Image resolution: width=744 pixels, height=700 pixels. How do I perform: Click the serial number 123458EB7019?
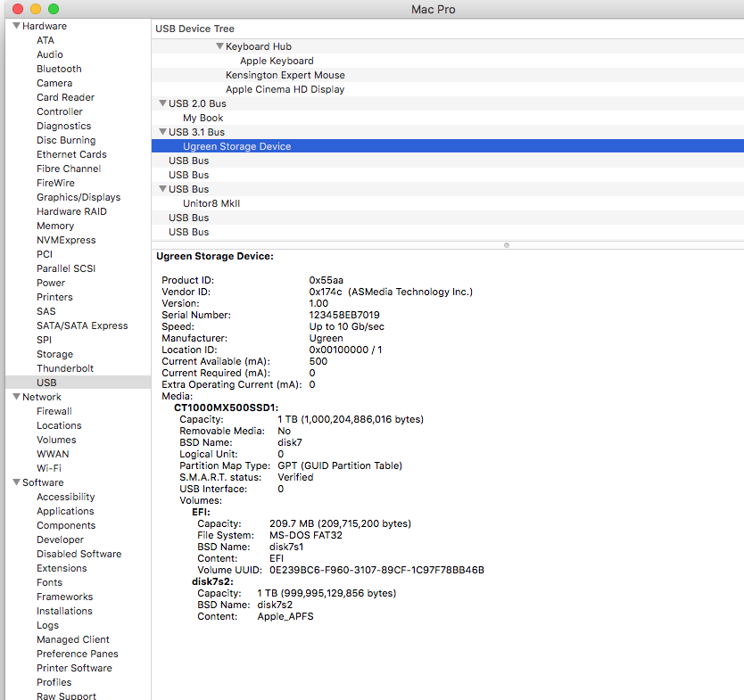[x=344, y=315]
